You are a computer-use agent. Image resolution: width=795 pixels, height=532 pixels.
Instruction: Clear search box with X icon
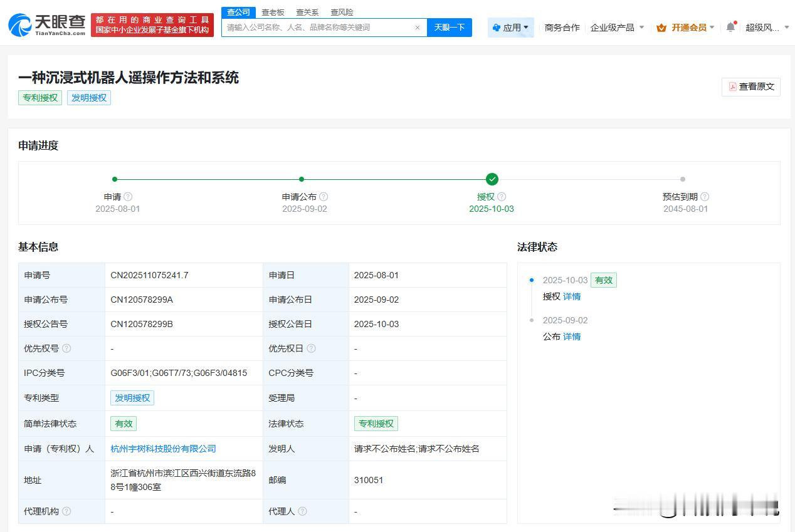[x=418, y=28]
